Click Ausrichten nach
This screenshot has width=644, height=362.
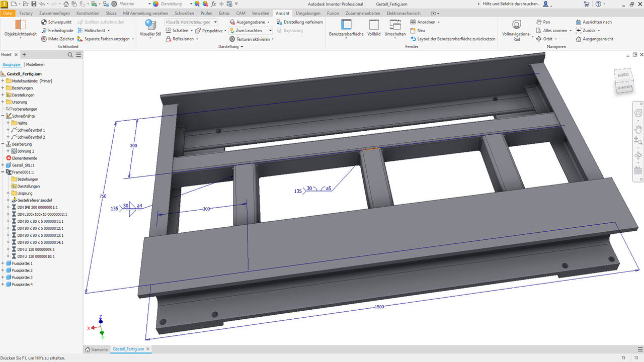[594, 22]
